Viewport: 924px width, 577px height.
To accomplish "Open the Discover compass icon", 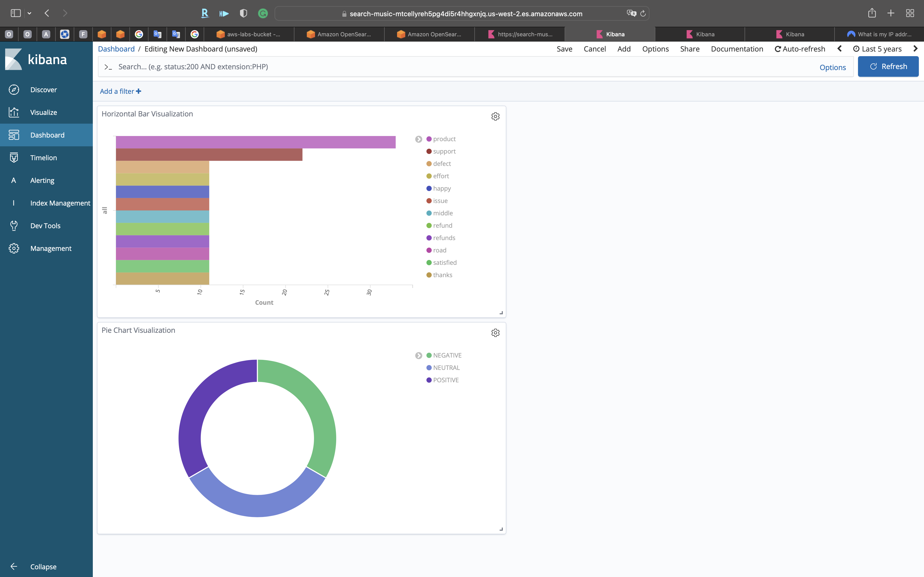I will point(14,90).
